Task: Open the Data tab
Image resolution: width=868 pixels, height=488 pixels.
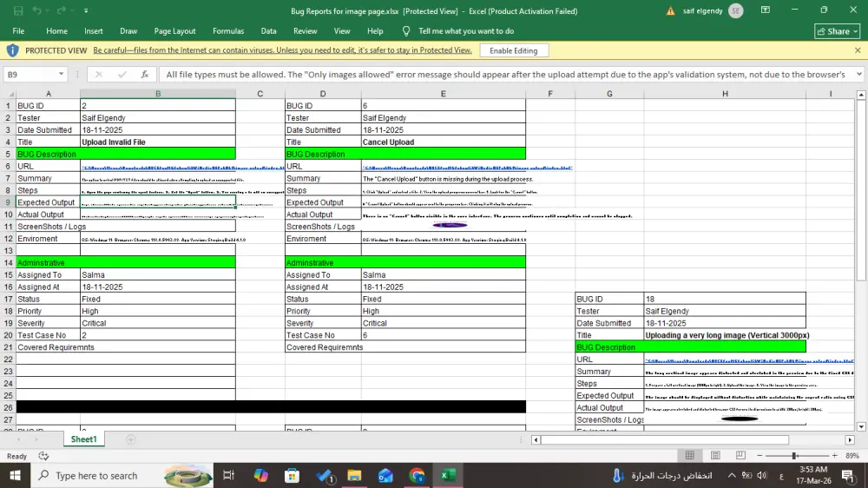Action: 268,31
